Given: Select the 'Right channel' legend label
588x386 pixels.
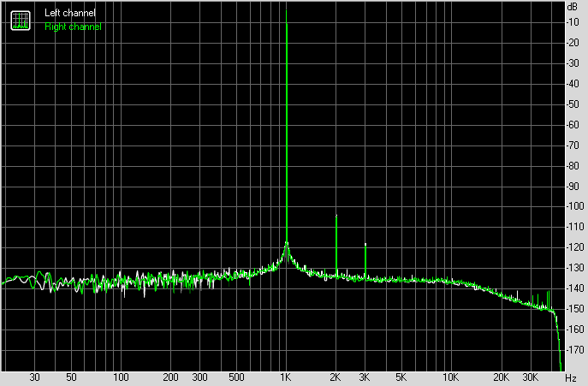Looking at the screenshot, I should click(x=73, y=27).
